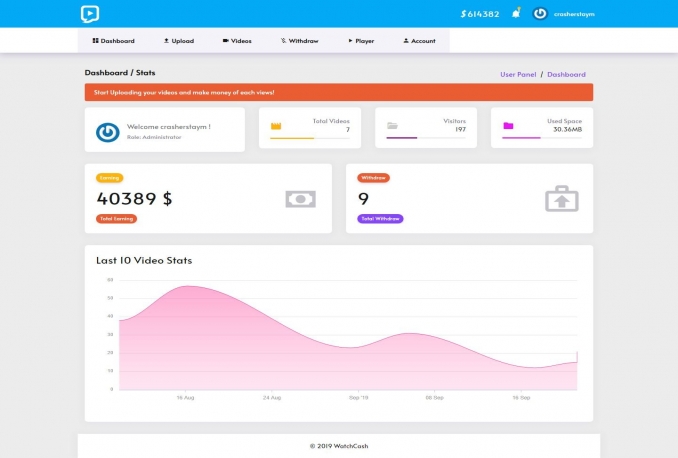The height and width of the screenshot is (458, 678).
Task: Click the Used Space progress bar
Action: pyautogui.click(x=542, y=138)
